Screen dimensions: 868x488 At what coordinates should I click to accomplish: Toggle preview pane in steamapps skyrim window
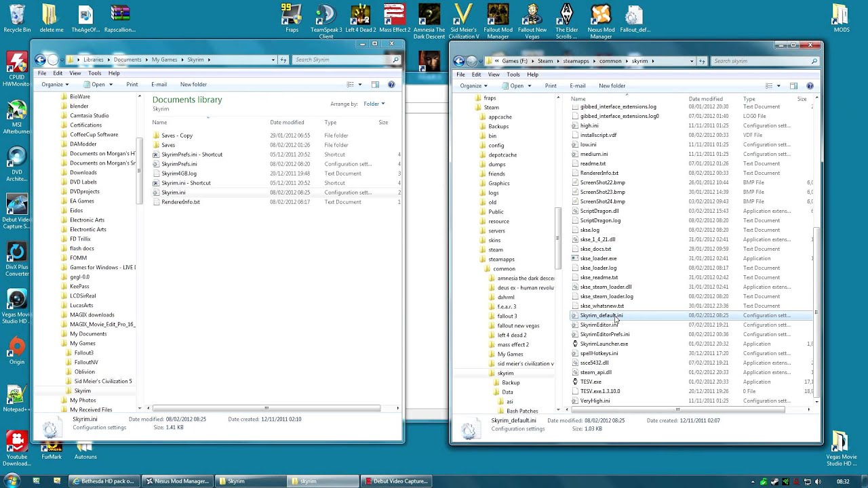(794, 86)
